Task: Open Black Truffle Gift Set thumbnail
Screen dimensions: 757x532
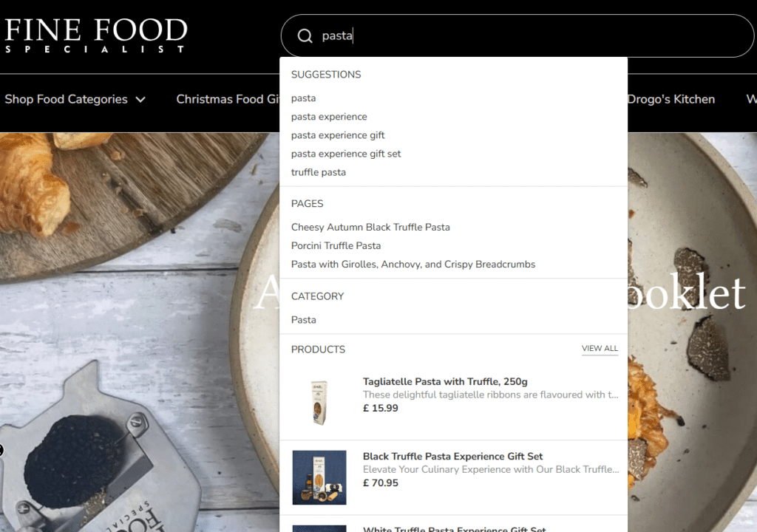Action: point(319,477)
